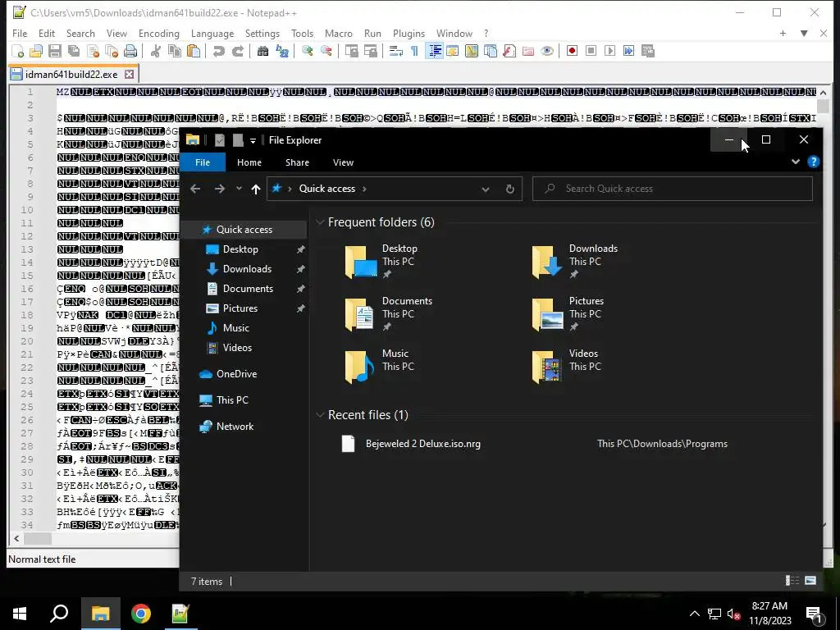The width and height of the screenshot is (840, 630).
Task: Open the Function List toolbar icon
Action: coord(509,51)
